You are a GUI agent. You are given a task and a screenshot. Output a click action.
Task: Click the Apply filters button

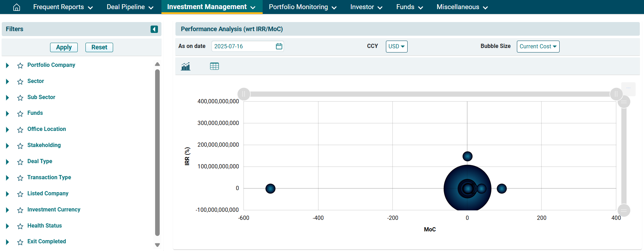pyautogui.click(x=64, y=47)
